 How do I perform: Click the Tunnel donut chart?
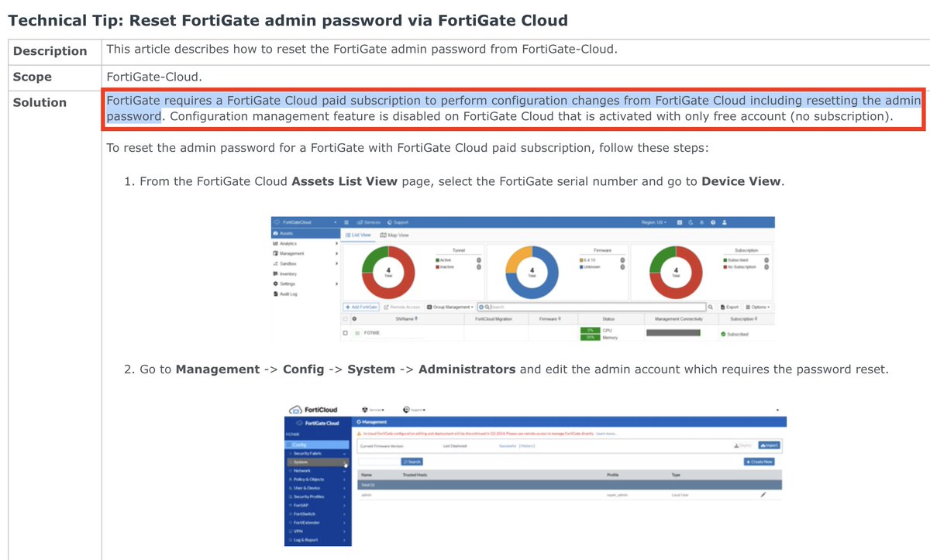coord(388,273)
